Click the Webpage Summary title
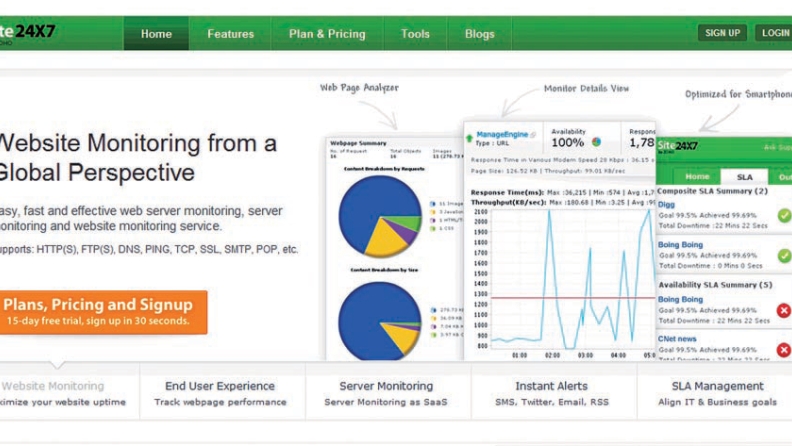The image size is (792, 446). [x=358, y=143]
